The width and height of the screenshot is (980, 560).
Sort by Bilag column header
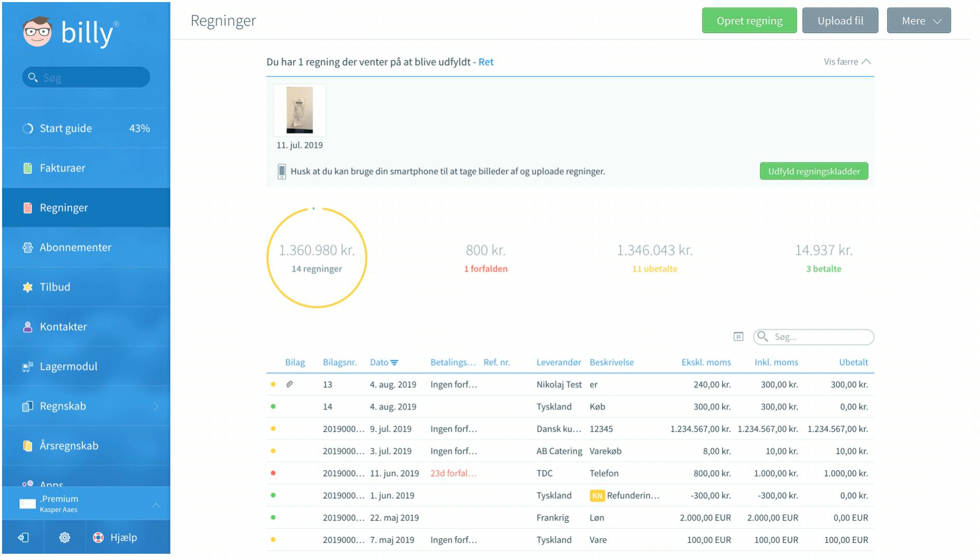[x=295, y=363]
